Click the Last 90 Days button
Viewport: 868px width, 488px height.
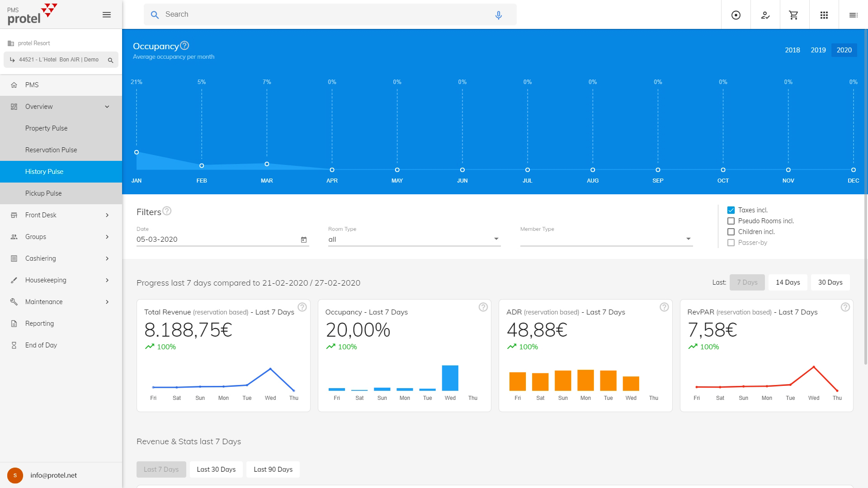[273, 469]
